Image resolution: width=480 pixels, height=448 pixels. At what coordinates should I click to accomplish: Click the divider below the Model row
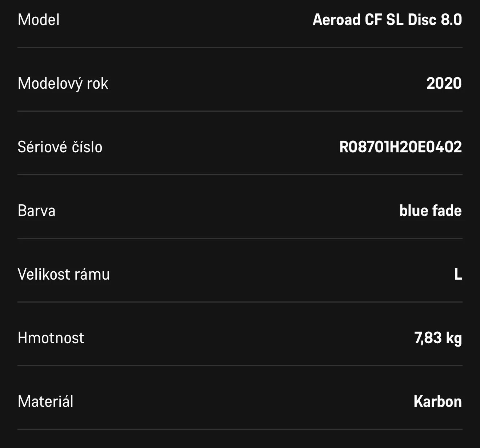(x=240, y=47)
